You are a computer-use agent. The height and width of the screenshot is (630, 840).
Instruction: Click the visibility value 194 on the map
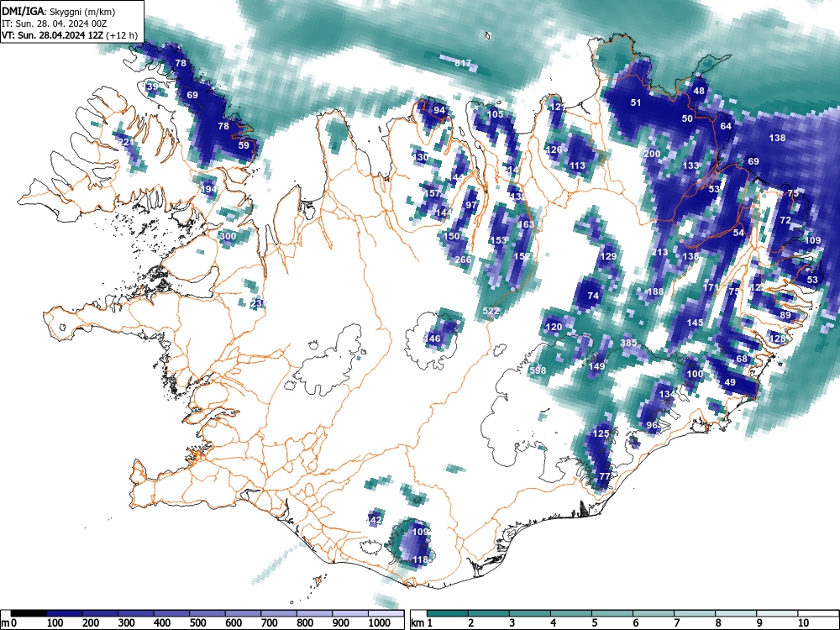click(208, 189)
